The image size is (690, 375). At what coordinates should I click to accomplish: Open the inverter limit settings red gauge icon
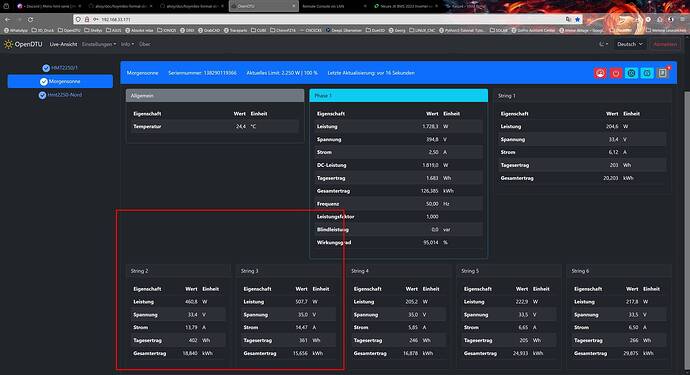click(x=600, y=73)
